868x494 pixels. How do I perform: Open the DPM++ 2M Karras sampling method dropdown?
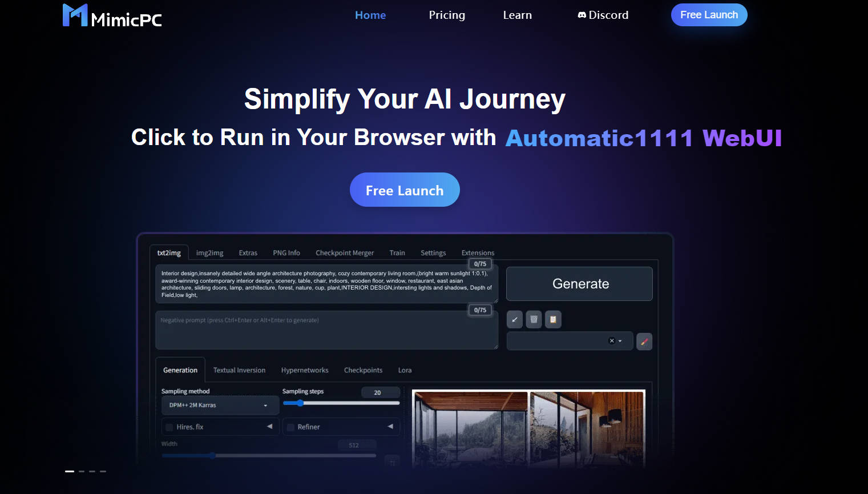[220, 405]
